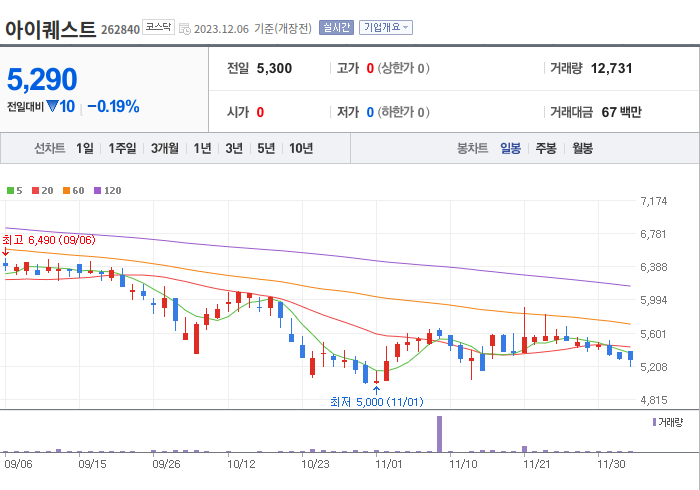Image resolution: width=700 pixels, height=490 pixels.
Task: Switch to the 주봉 weekly candle chart
Action: 546,148
